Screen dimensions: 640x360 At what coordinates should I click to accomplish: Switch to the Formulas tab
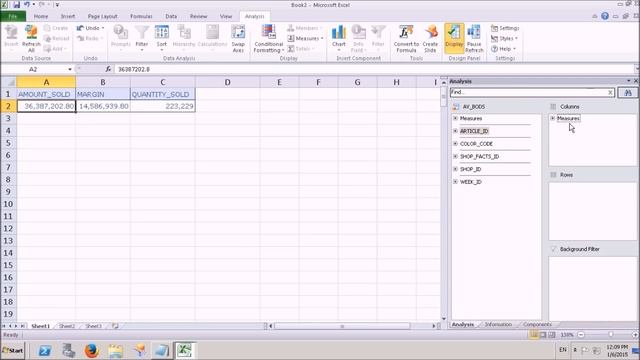[x=141, y=16]
